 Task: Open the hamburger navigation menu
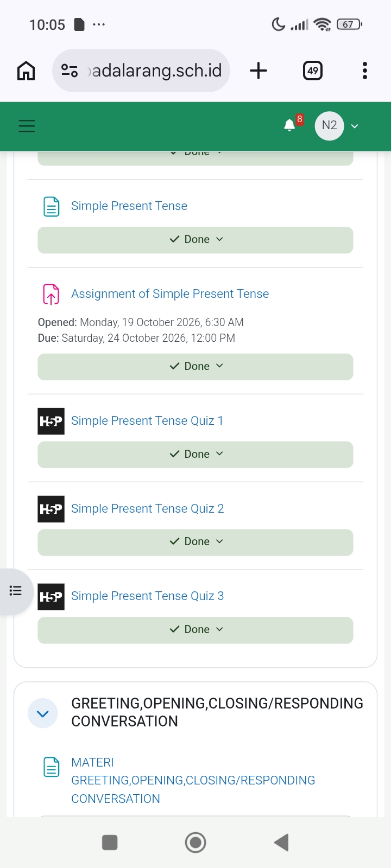(27, 126)
